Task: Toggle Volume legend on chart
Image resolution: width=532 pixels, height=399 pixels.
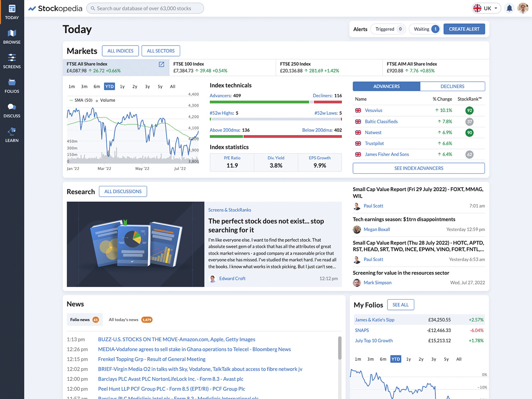Action: click(x=105, y=100)
